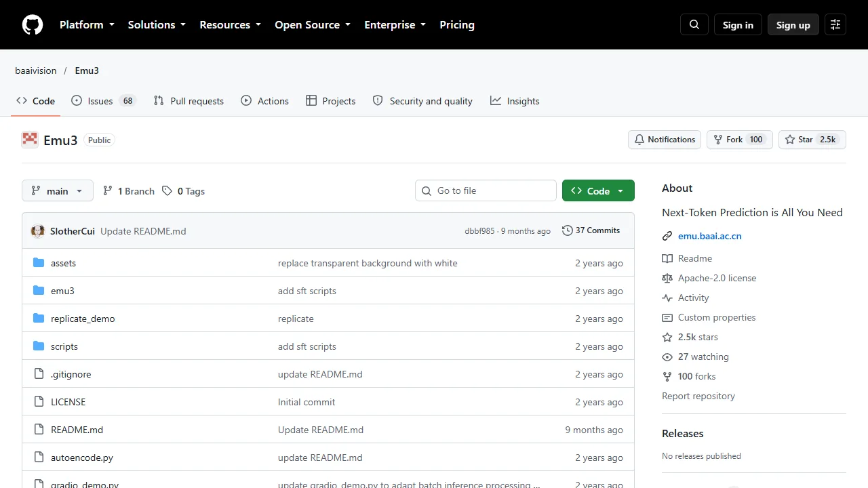Toggle the Notifications bell button
This screenshot has height=488, width=868.
665,140
